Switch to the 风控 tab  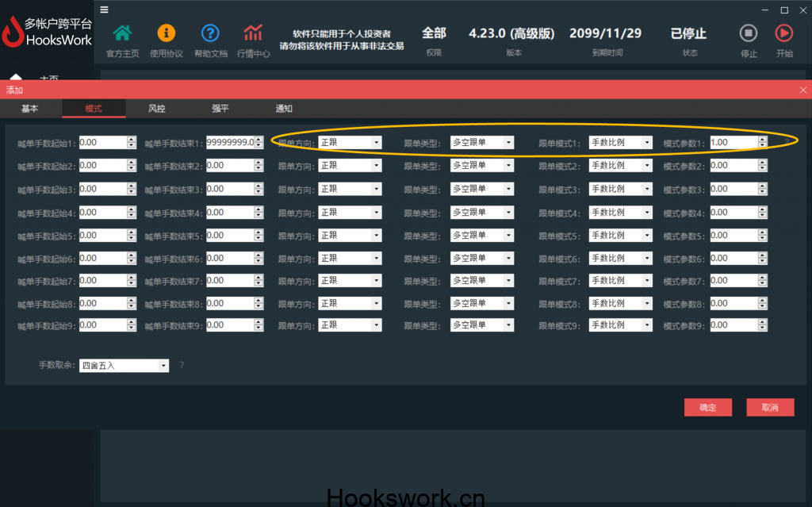[x=157, y=109]
